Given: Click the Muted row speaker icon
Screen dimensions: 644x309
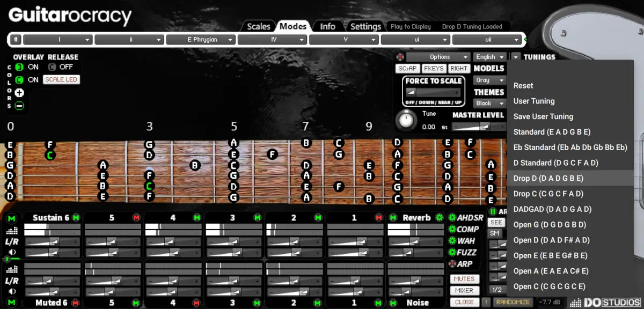Looking at the screenshot, I should [x=11, y=291].
